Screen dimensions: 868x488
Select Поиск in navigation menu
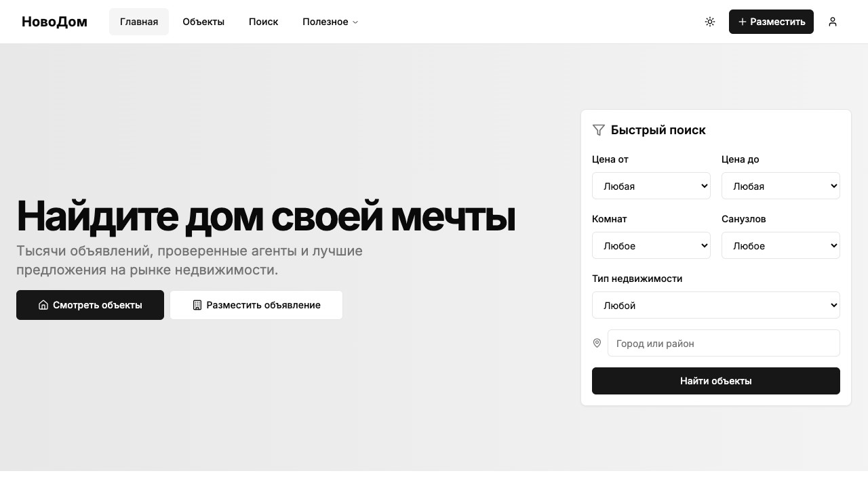tap(263, 22)
